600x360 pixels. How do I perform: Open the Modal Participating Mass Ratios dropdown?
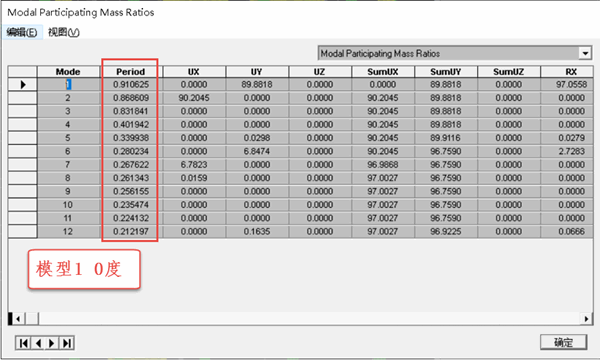[585, 53]
